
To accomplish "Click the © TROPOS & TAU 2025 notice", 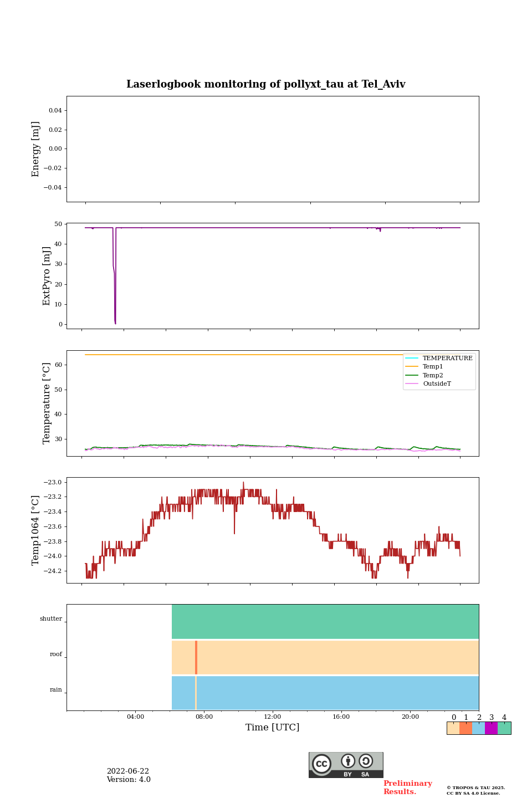I will pos(476,787).
